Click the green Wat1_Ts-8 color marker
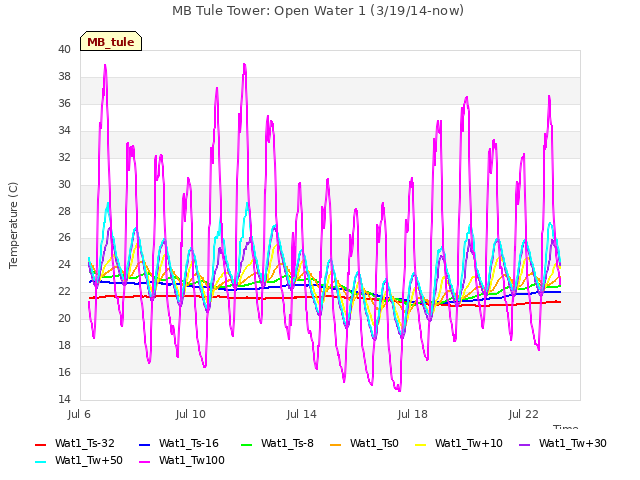This screenshot has height=480, width=640. [247, 444]
